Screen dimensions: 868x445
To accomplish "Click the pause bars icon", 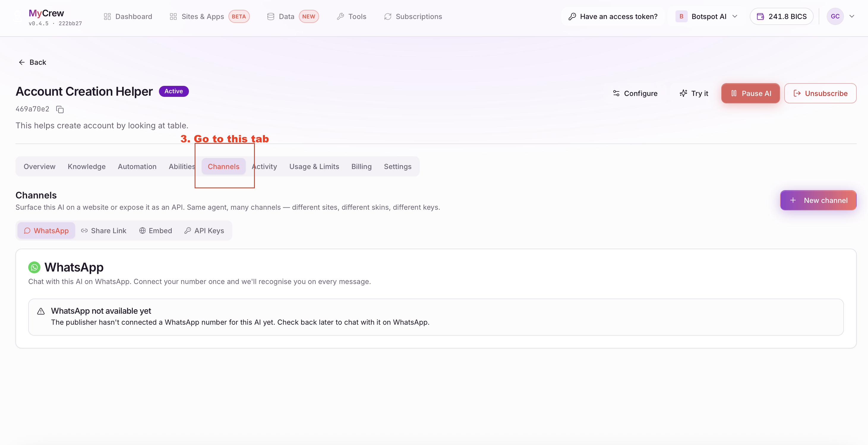I will pos(734,93).
